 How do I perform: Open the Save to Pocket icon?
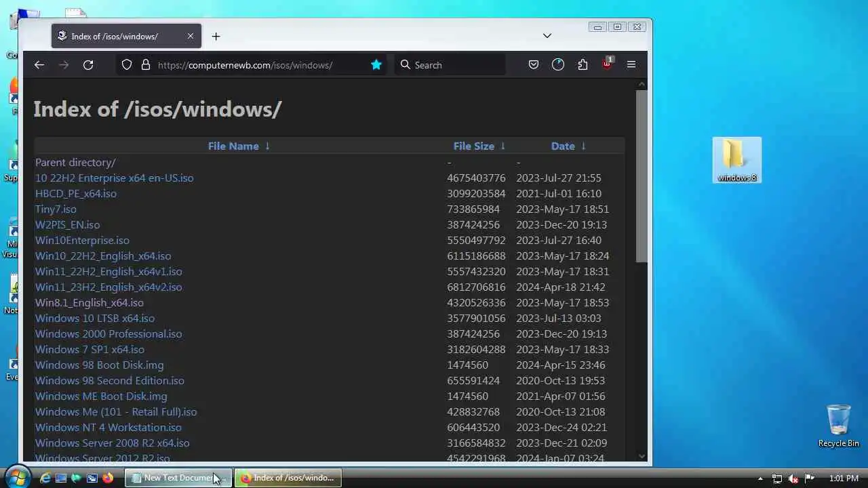pyautogui.click(x=534, y=65)
